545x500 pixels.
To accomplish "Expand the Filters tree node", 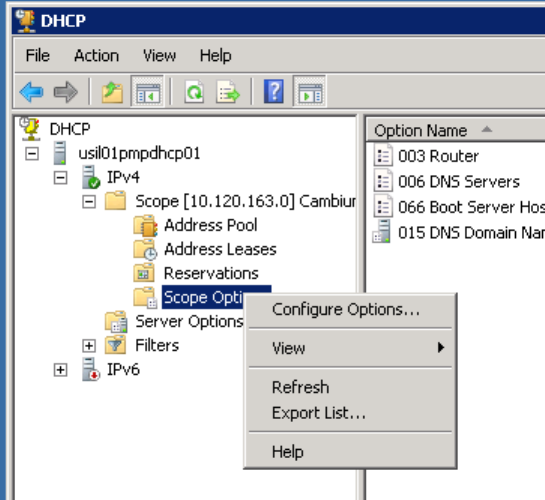I will tap(89, 345).
